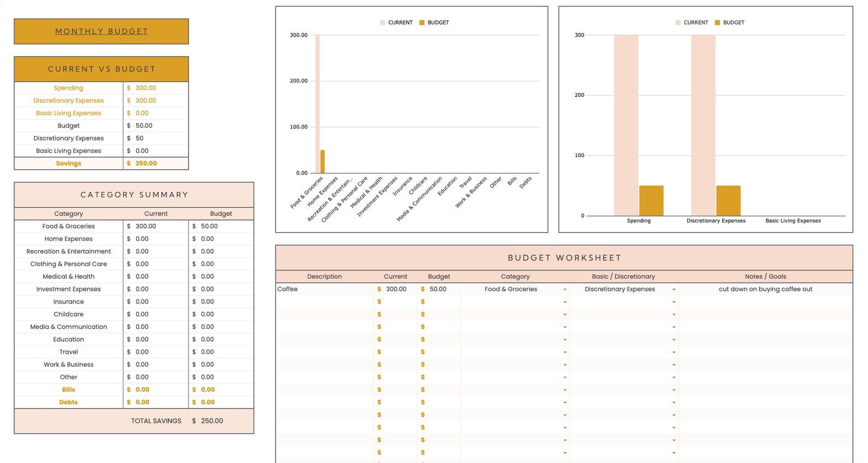Click the TOTAL SAVINGS label
Screen dimensions: 868x463
tap(156, 421)
